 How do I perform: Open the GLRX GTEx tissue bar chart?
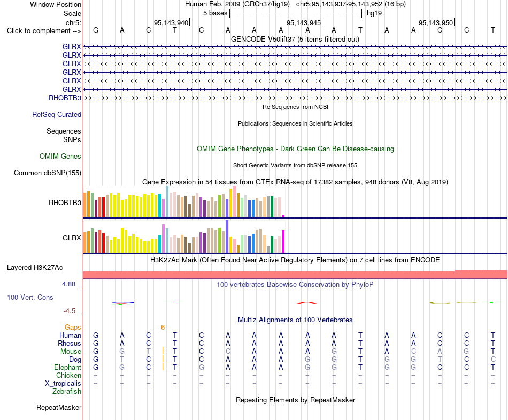184,236
